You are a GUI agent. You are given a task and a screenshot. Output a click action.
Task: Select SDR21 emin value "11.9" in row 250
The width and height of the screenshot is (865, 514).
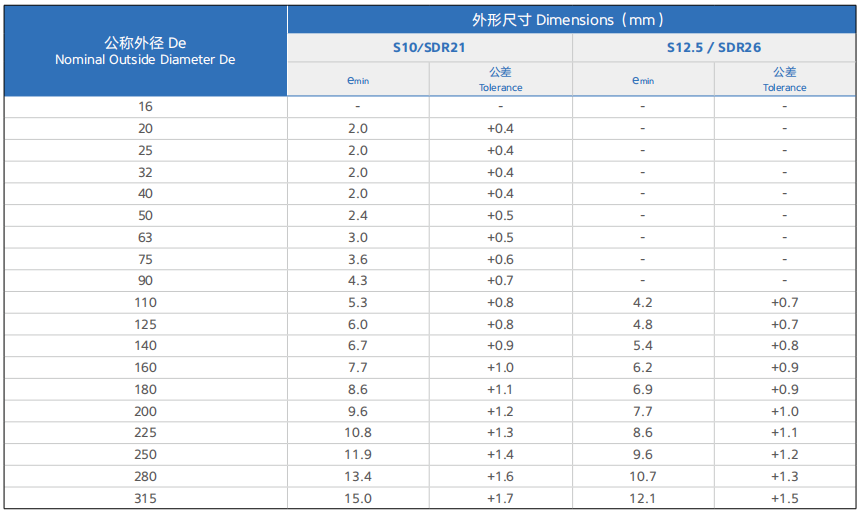pos(358,455)
